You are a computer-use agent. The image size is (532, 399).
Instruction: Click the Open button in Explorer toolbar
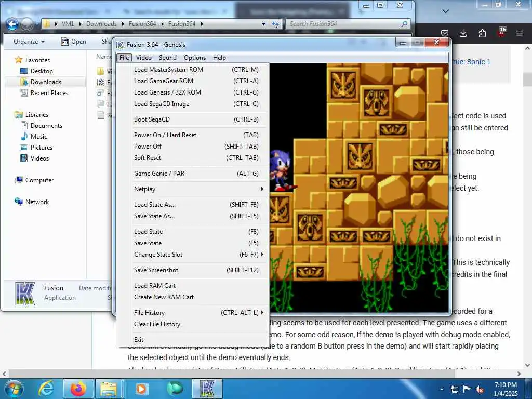[74, 42]
